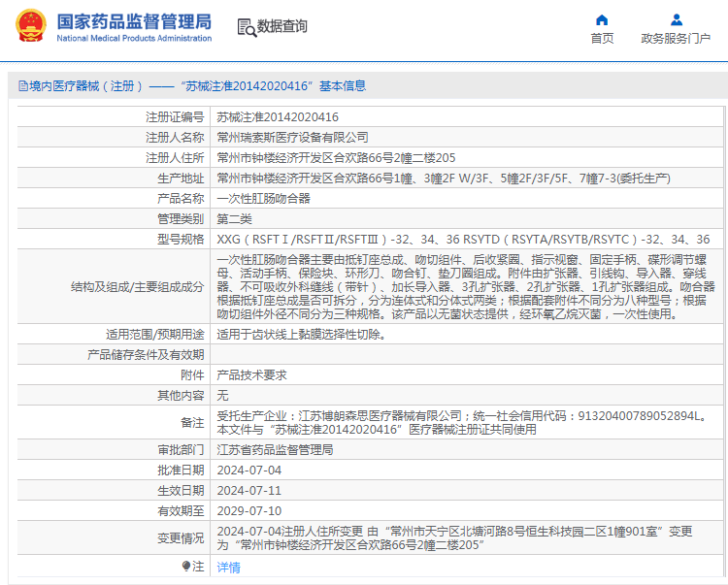Click the 附件 label
Viewport: 728px width, 585px height.
pos(192,374)
